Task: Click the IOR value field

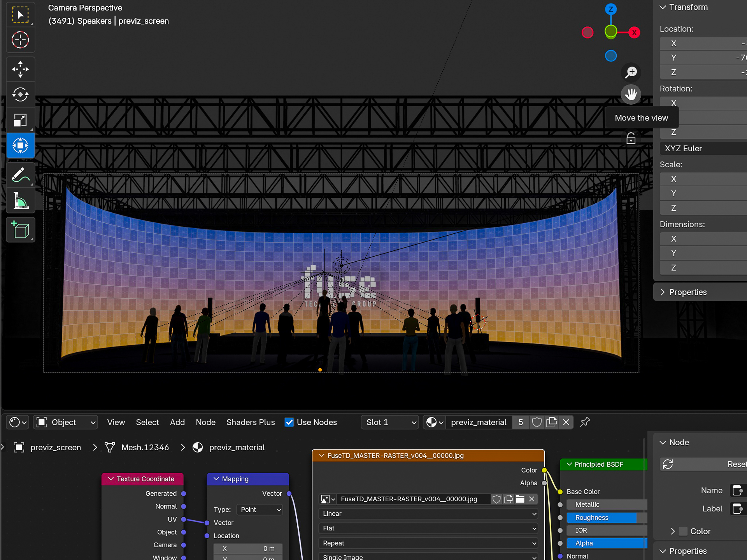Action: (x=607, y=530)
